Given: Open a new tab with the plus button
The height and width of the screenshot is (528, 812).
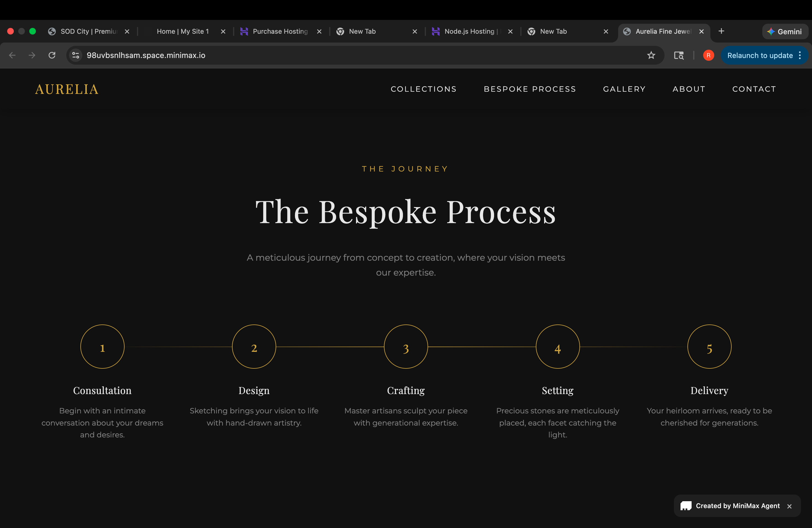Looking at the screenshot, I should [721, 31].
